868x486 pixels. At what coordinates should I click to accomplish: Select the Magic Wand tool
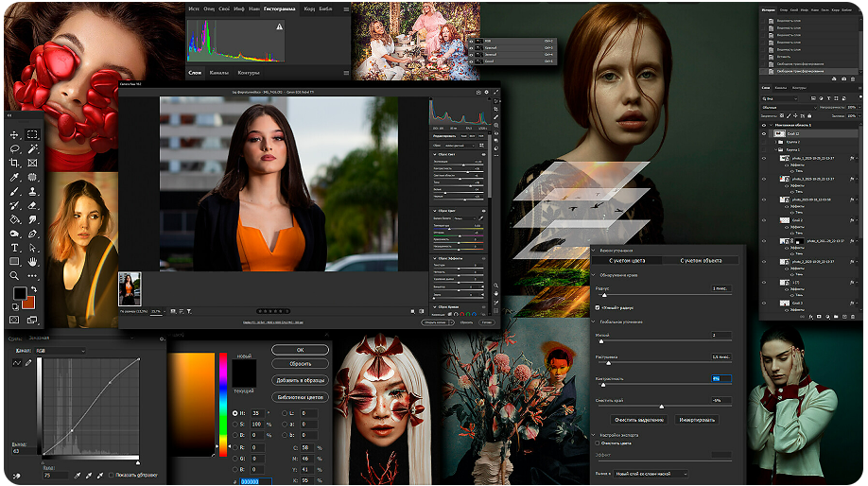(x=32, y=149)
